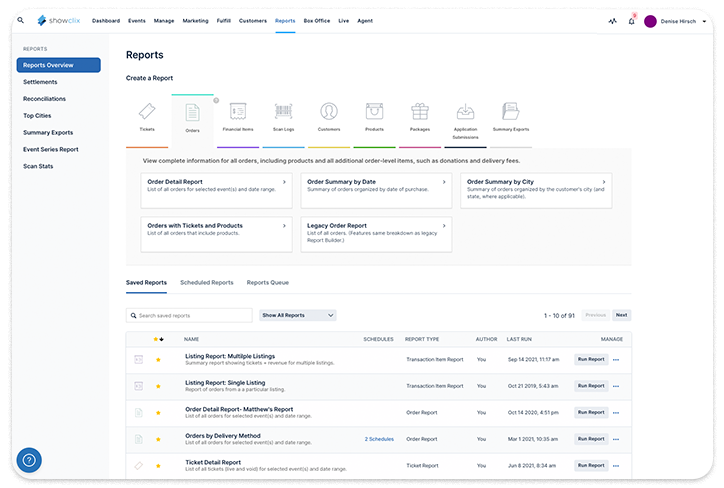
Task: Click the ShowClix logo
Action: [x=59, y=20]
